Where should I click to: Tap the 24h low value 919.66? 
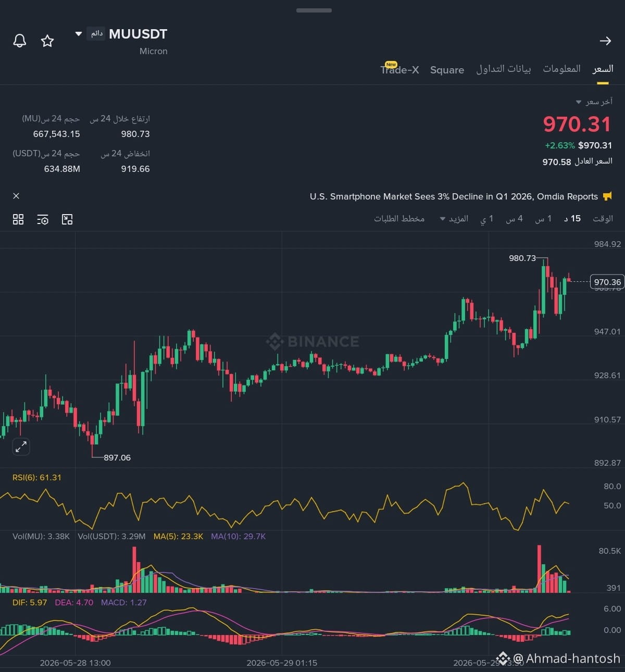(135, 169)
